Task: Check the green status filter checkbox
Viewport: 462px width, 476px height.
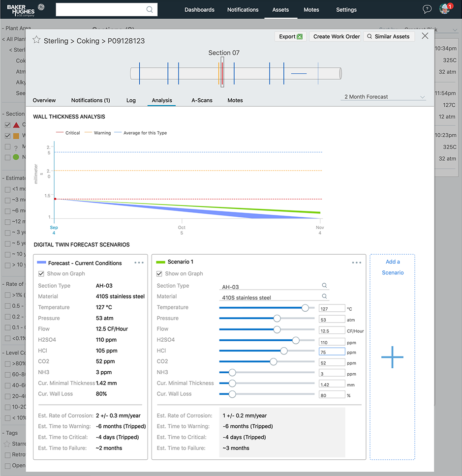Action: 7,157
